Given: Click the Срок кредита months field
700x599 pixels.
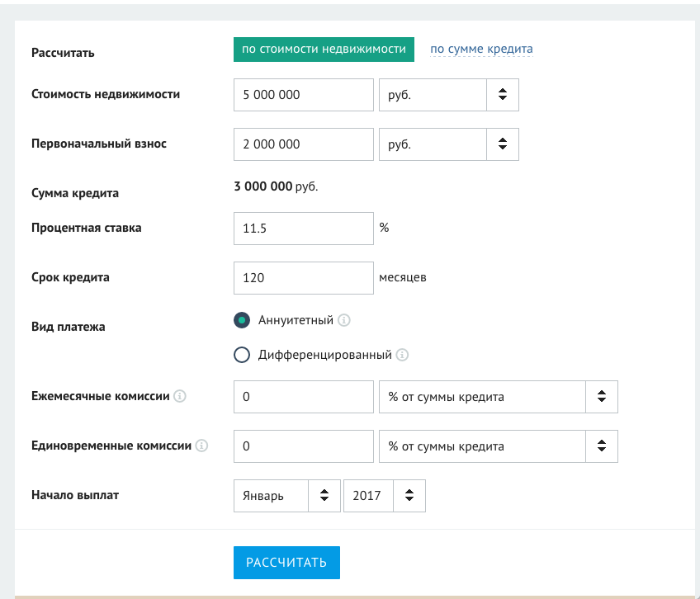Looking at the screenshot, I should [x=304, y=278].
